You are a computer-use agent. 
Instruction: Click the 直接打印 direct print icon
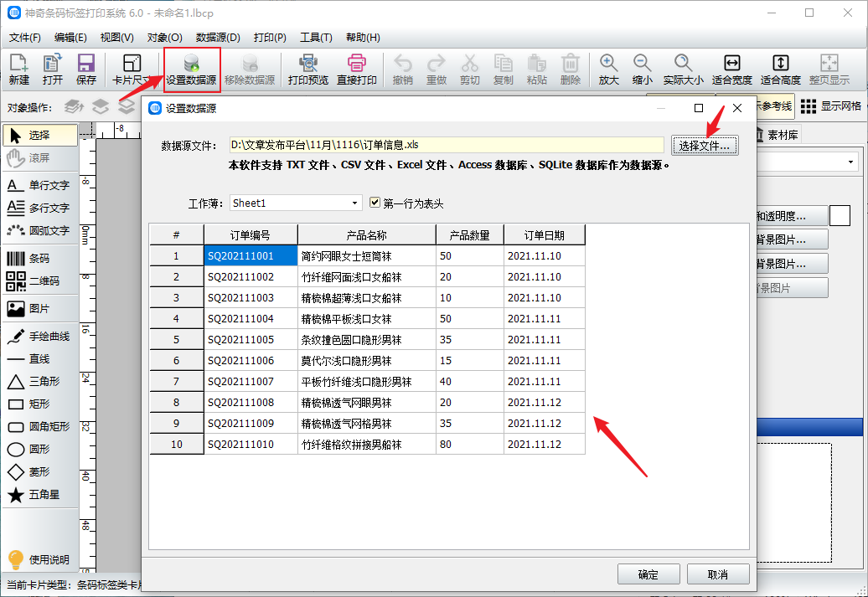[357, 69]
